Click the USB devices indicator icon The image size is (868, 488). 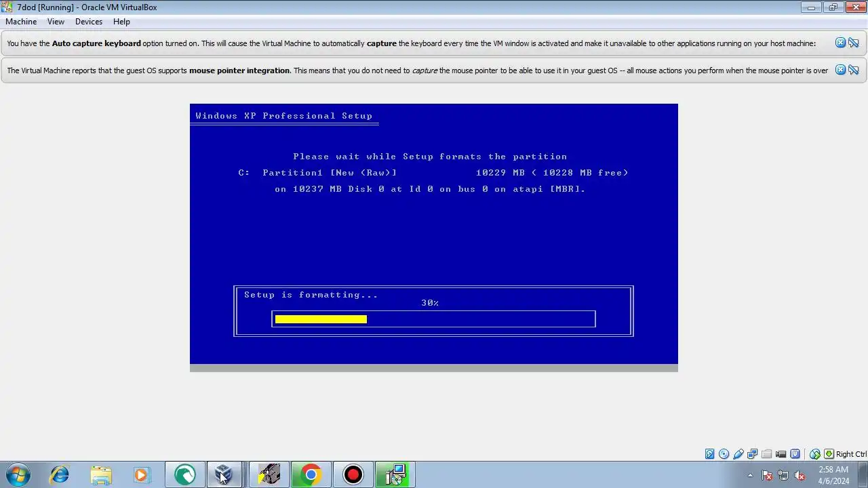click(738, 454)
